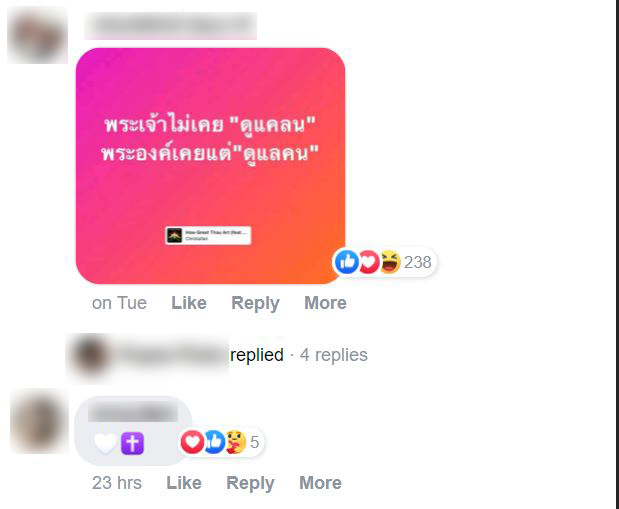Click the laughing face reaction beside 238
This screenshot has width=619, height=509.
(x=390, y=262)
